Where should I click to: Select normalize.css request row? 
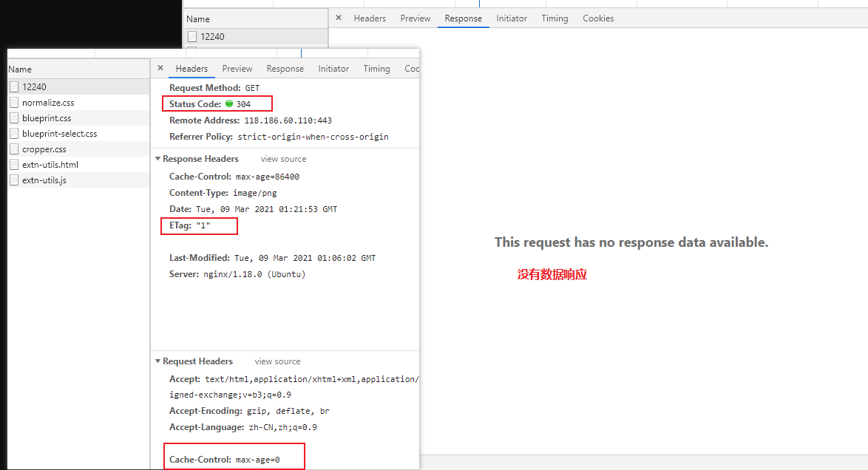78,103
